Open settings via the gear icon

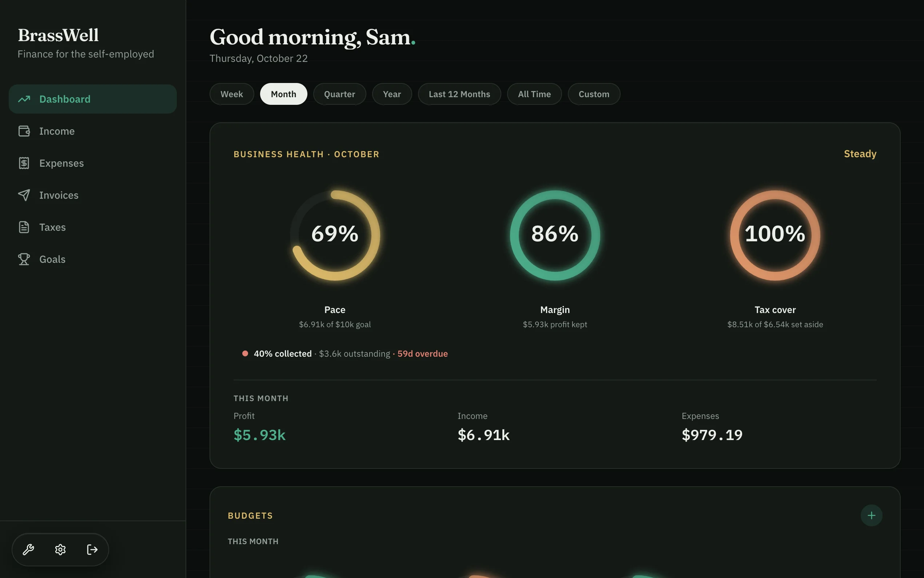60,550
